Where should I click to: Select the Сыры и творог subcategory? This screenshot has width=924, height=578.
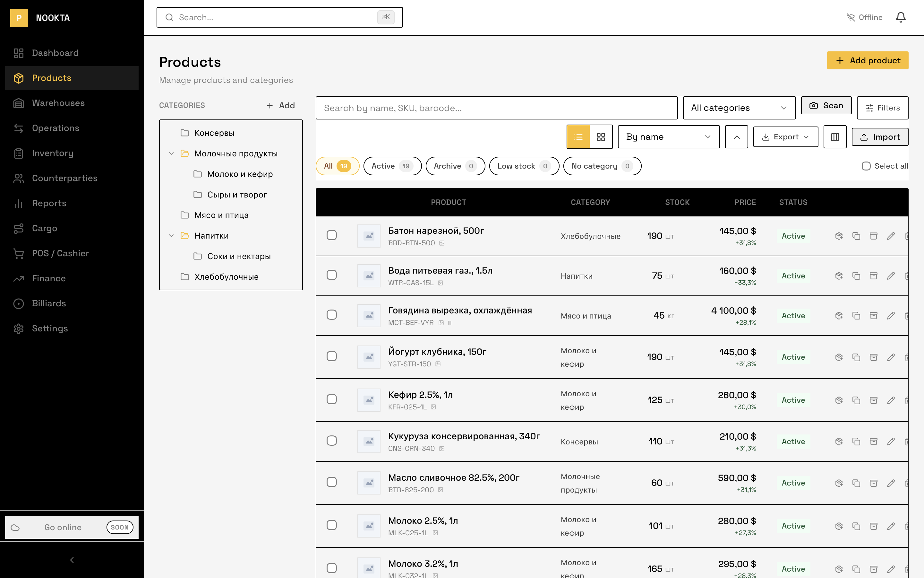click(x=231, y=195)
